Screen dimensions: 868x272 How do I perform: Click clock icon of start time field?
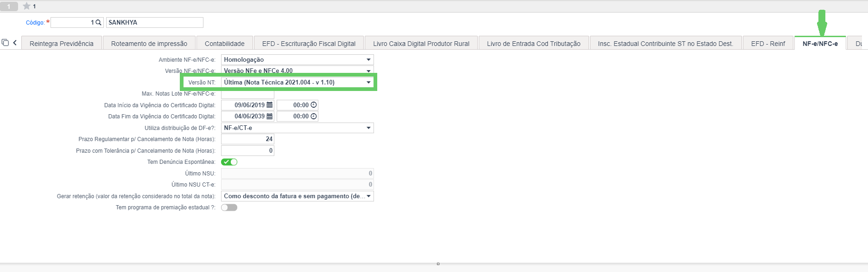click(314, 105)
